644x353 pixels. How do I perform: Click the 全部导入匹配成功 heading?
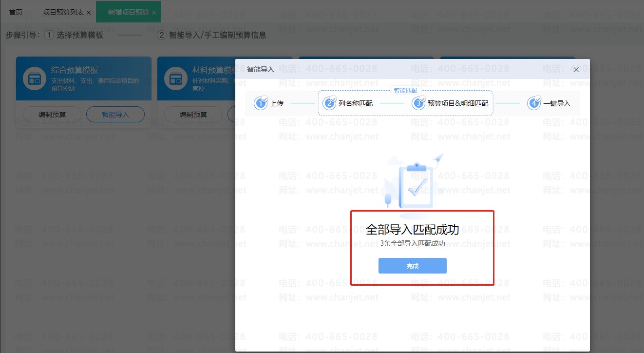click(x=413, y=230)
